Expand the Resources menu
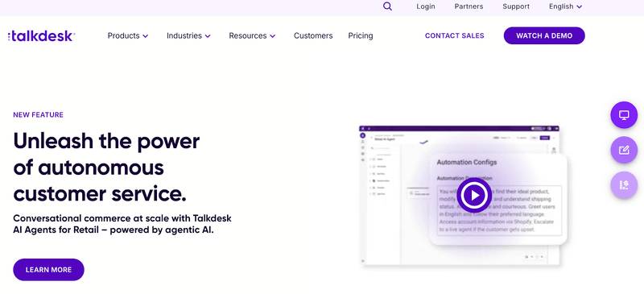The height and width of the screenshot is (294, 644). tap(252, 35)
